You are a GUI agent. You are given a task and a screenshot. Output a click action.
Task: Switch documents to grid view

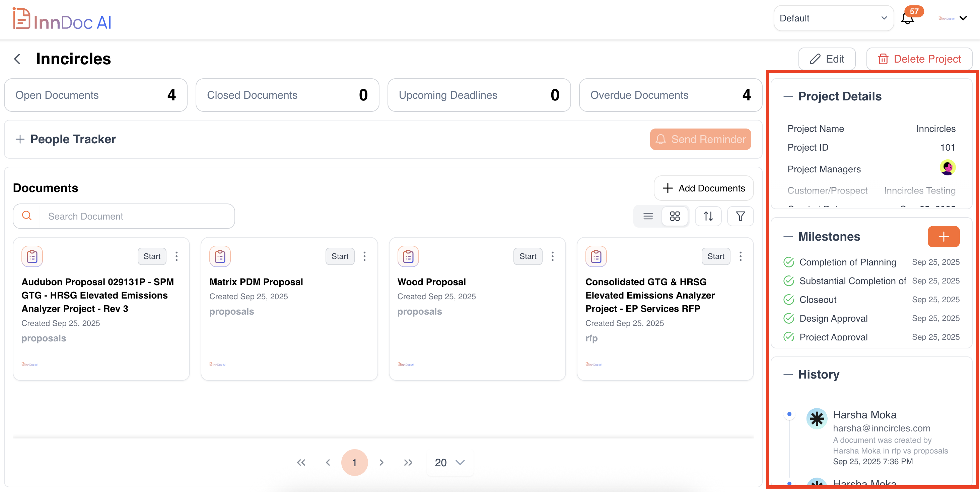click(x=675, y=216)
